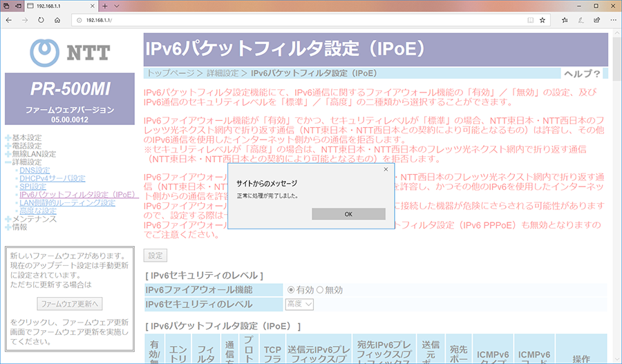Click the TCPフラグ column header
Viewport: 622px width, 364px height.
click(272, 349)
